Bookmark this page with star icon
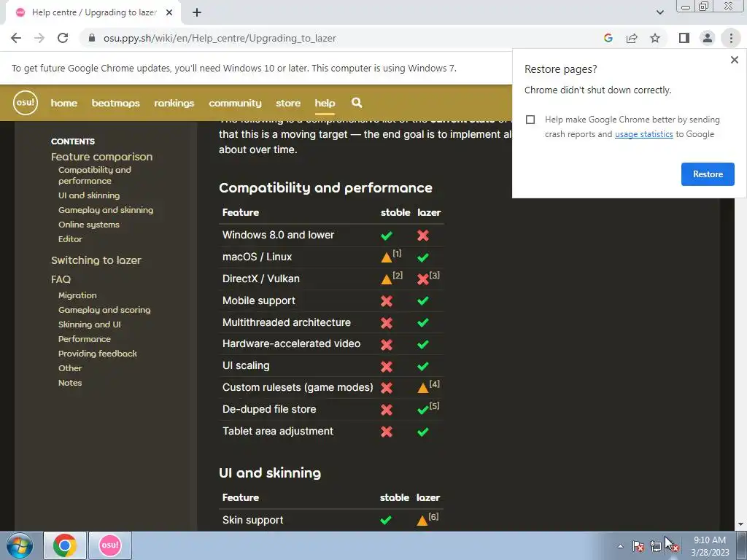The height and width of the screenshot is (560, 747). 655,38
